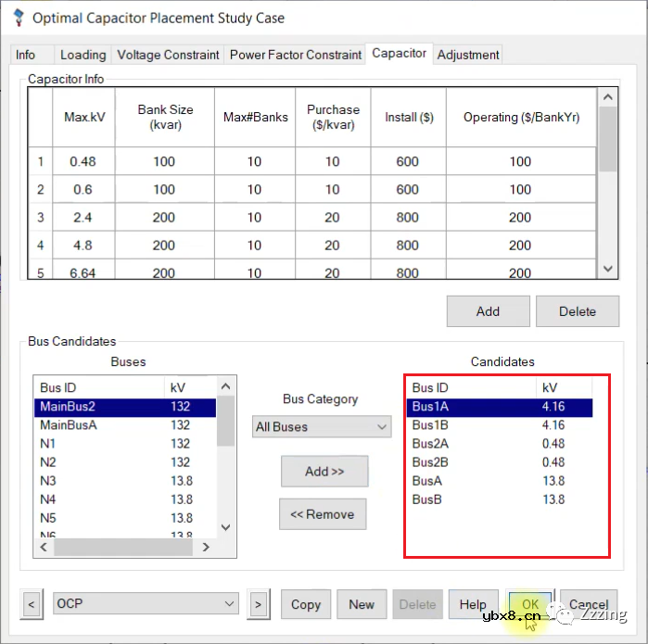The image size is (648, 644).
Task: Click the Copy study case button
Action: point(305,604)
